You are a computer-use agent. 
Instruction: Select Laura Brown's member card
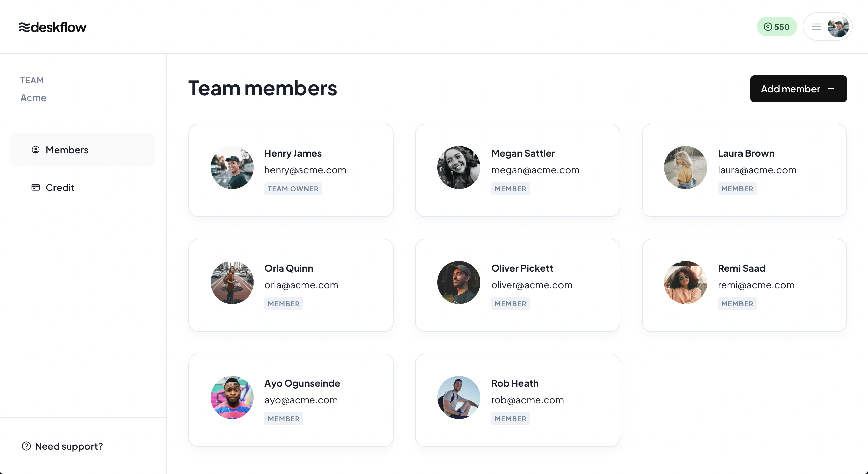744,170
